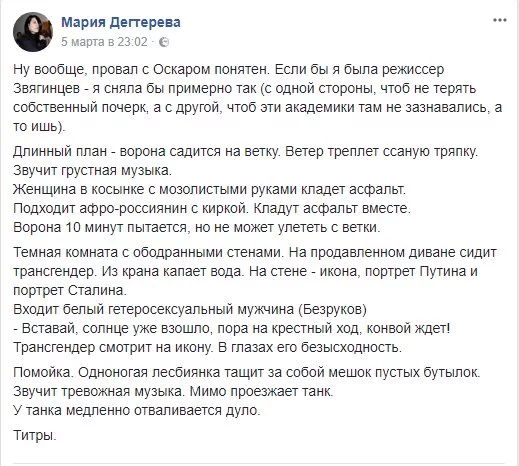Click the line Ворона 10 минут пытается

pyautogui.click(x=197, y=227)
